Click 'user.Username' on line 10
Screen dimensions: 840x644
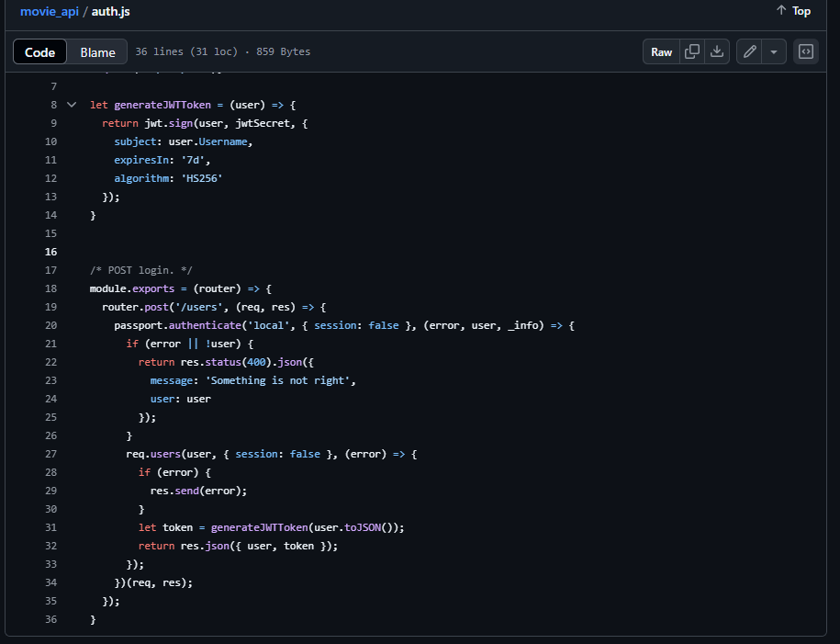[207, 141]
